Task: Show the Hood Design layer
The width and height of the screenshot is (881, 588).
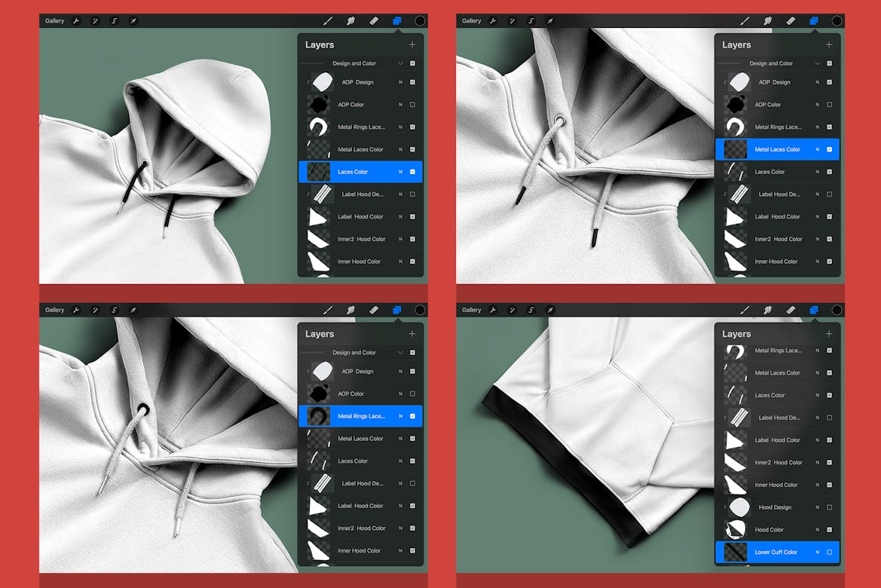Action: pos(830,507)
